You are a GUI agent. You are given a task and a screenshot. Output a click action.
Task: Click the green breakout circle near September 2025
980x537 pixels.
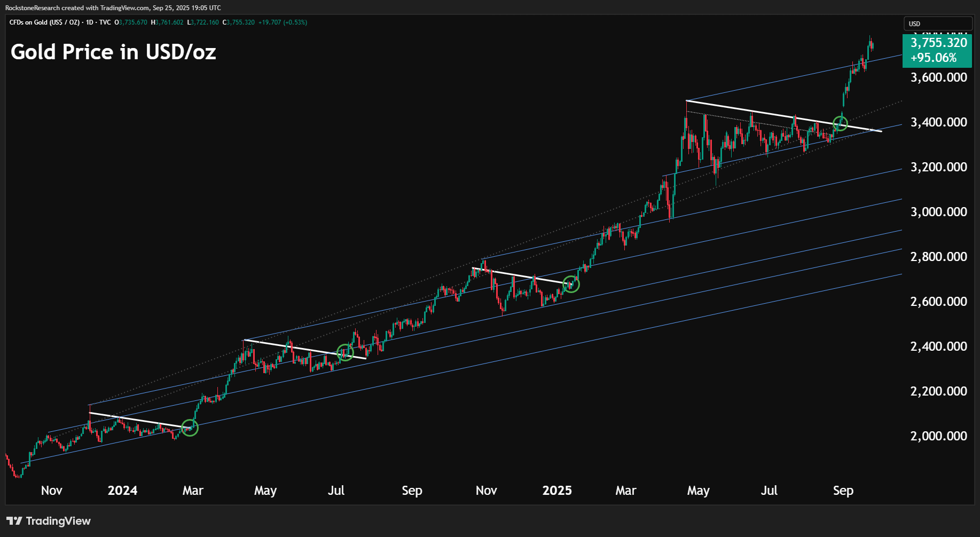(x=840, y=123)
